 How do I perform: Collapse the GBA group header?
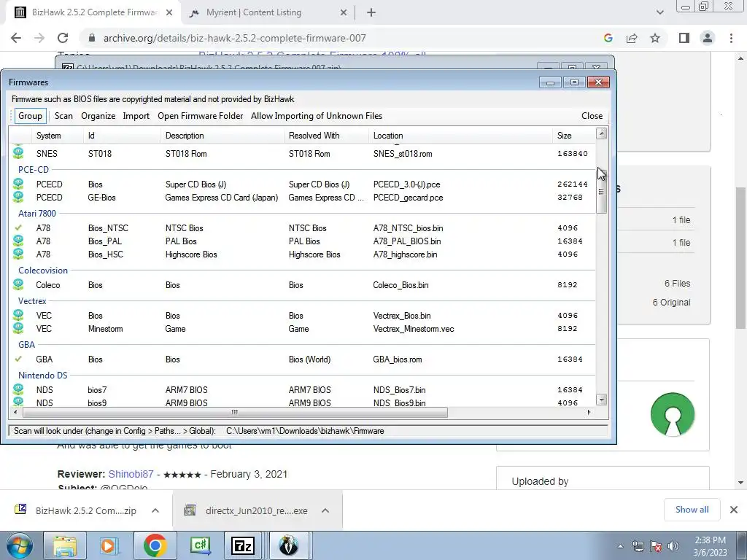click(27, 345)
